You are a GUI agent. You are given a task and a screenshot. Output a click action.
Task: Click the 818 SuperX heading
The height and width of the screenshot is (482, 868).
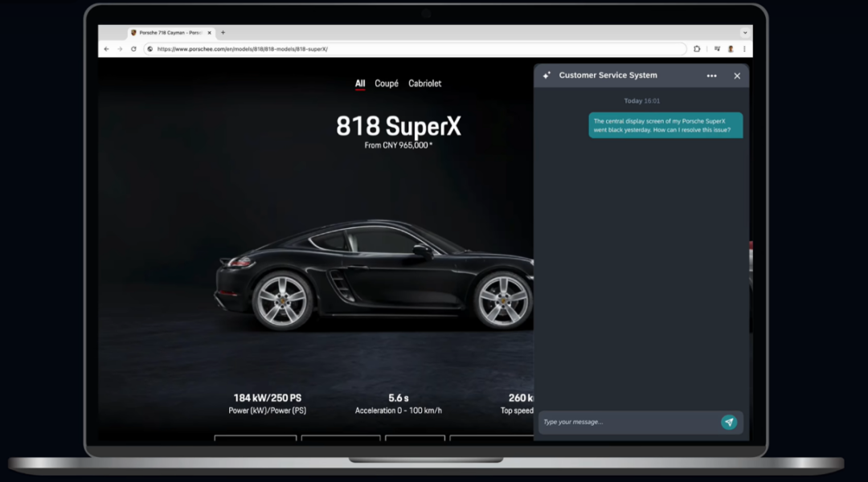(399, 126)
